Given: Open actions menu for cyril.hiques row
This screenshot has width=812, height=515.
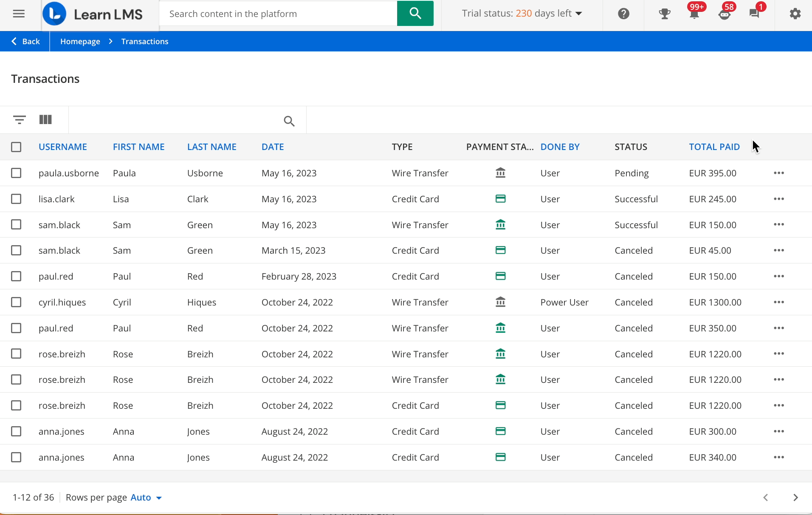Looking at the screenshot, I should tap(779, 302).
